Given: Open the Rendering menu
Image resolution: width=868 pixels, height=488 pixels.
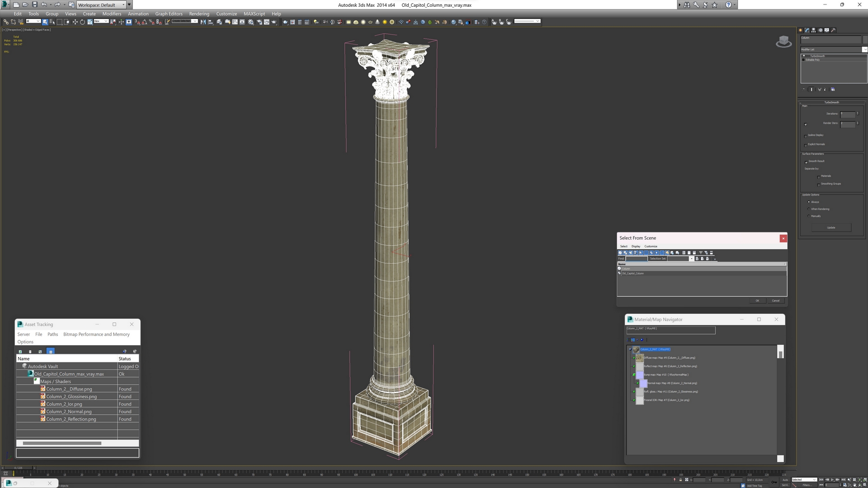Looking at the screenshot, I should [x=199, y=14].
